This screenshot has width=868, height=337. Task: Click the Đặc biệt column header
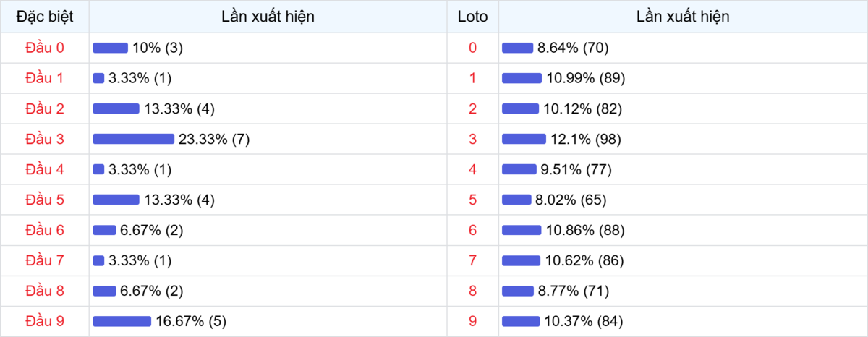[x=45, y=17]
